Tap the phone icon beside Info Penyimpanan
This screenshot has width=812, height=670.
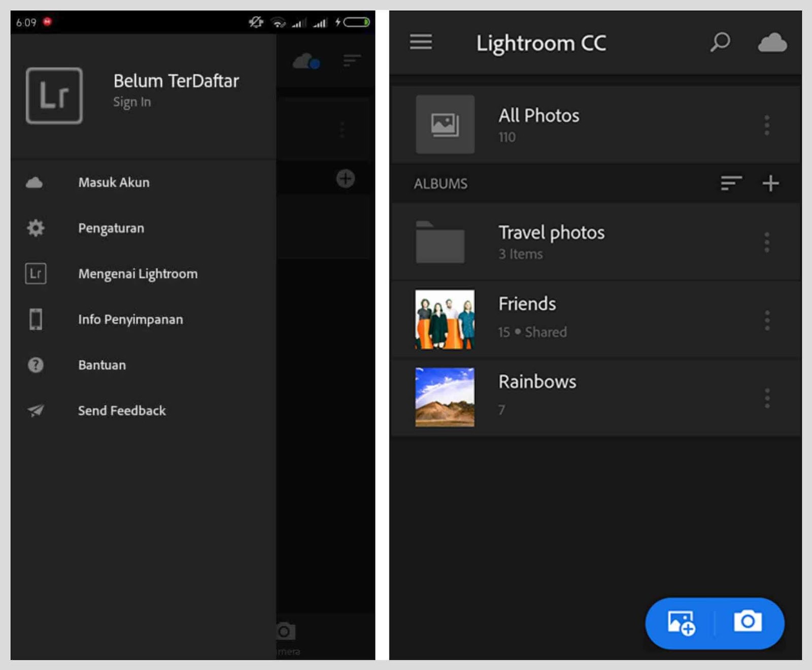[x=36, y=319]
